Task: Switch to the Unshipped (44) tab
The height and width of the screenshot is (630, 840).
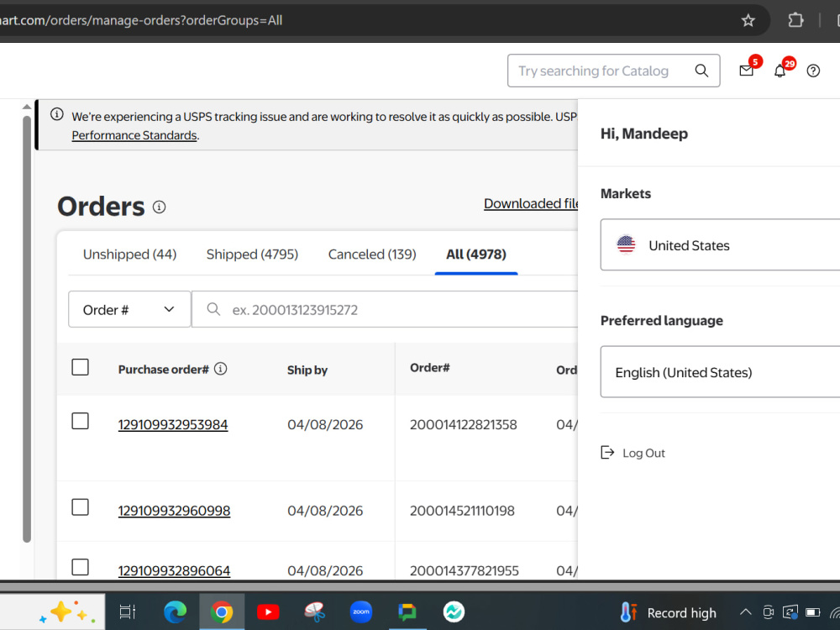Action: 129,254
